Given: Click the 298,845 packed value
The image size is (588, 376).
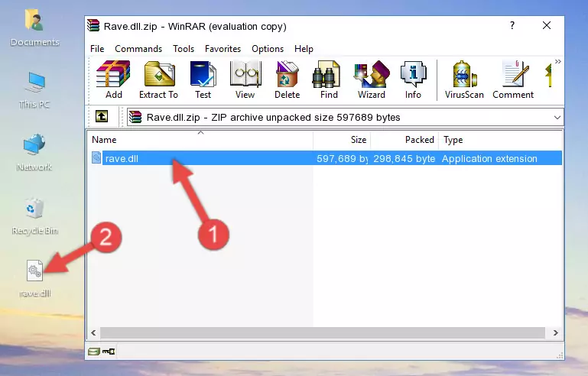Looking at the screenshot, I should pos(404,158).
